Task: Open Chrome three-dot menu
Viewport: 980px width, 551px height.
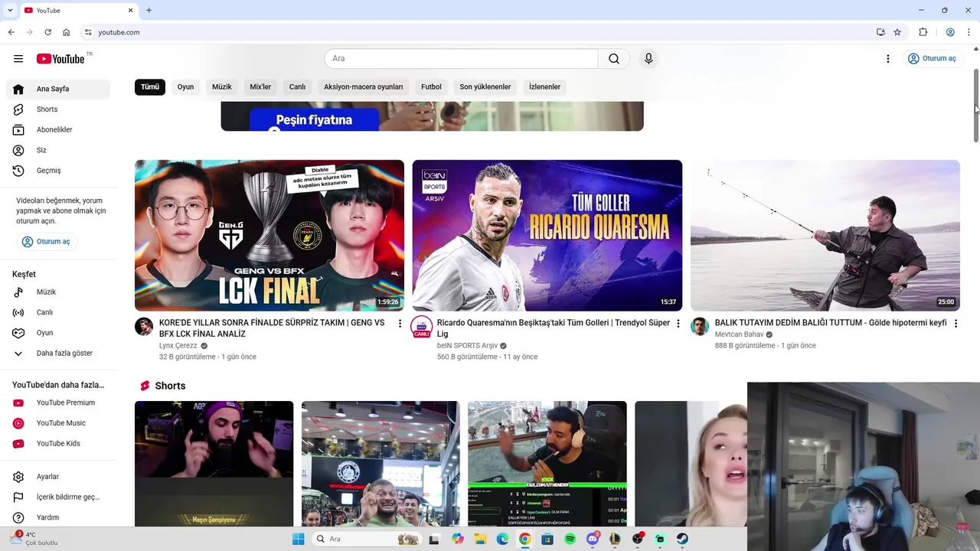Action: 969,32
